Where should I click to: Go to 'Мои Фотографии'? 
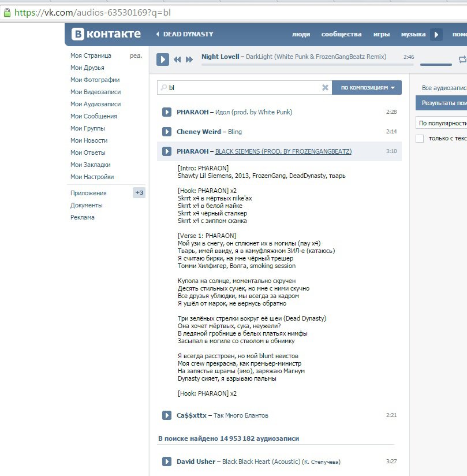(x=95, y=80)
